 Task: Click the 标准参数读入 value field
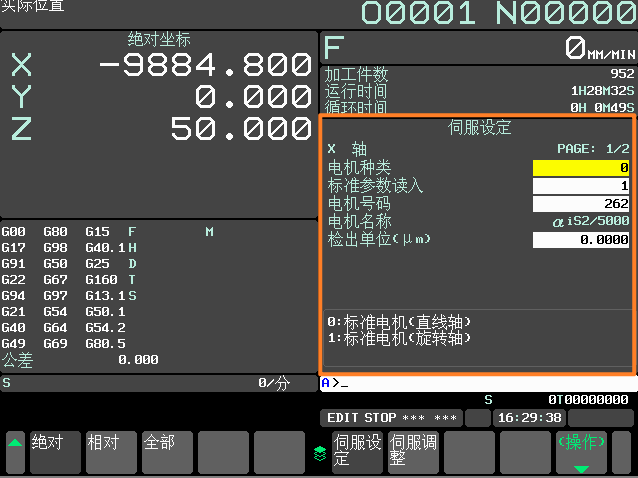pos(581,186)
